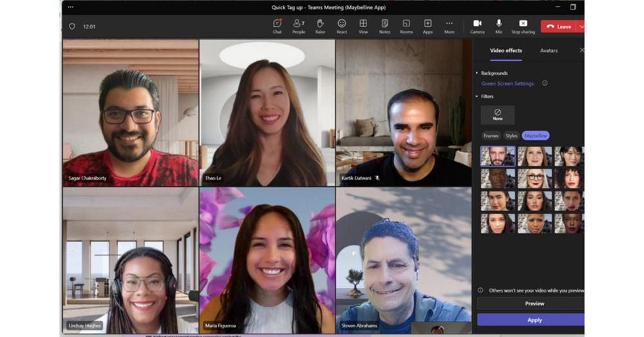Click the shield security icon
The image size is (644, 337).
tap(72, 26)
